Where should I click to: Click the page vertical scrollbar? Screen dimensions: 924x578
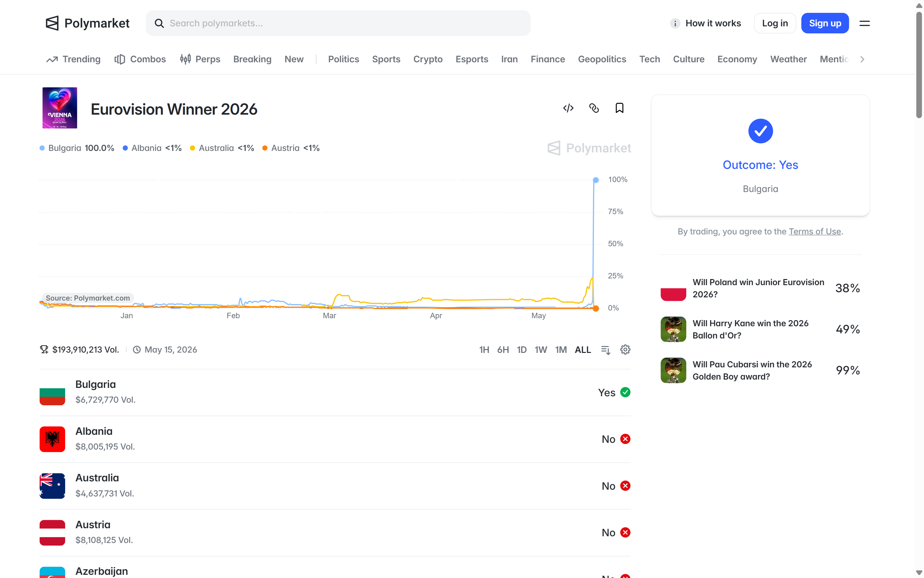[x=919, y=65]
